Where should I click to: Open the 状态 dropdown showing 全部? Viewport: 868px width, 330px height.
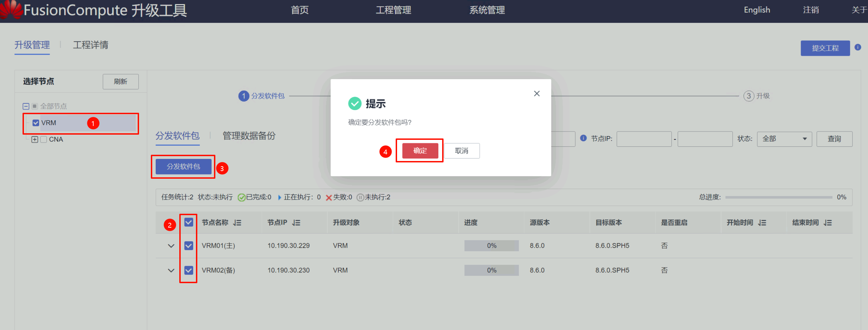pyautogui.click(x=784, y=139)
